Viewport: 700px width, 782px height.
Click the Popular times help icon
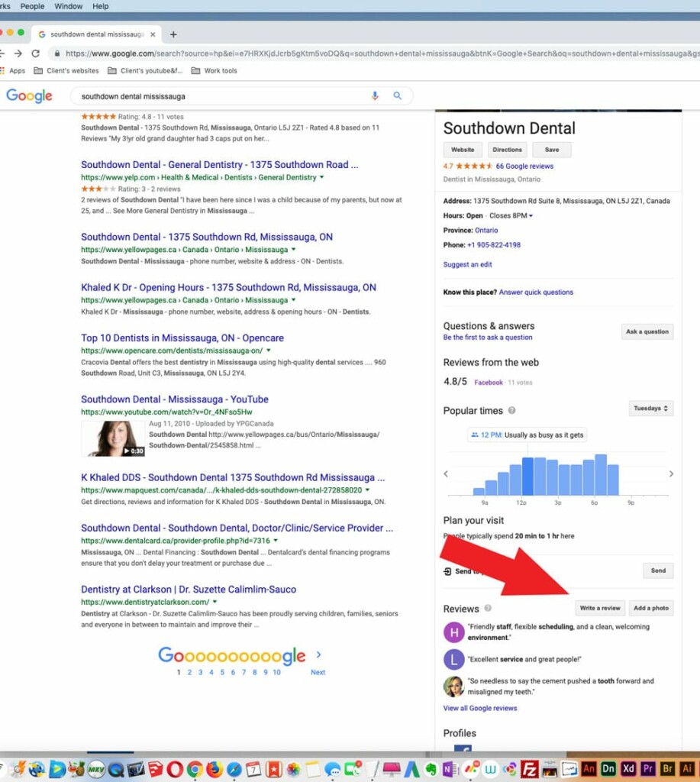511,410
